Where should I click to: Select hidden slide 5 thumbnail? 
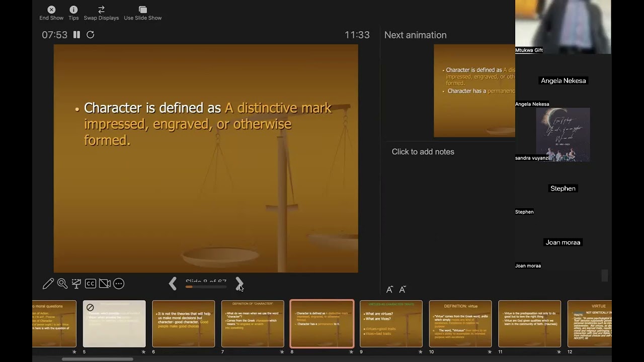point(114,324)
